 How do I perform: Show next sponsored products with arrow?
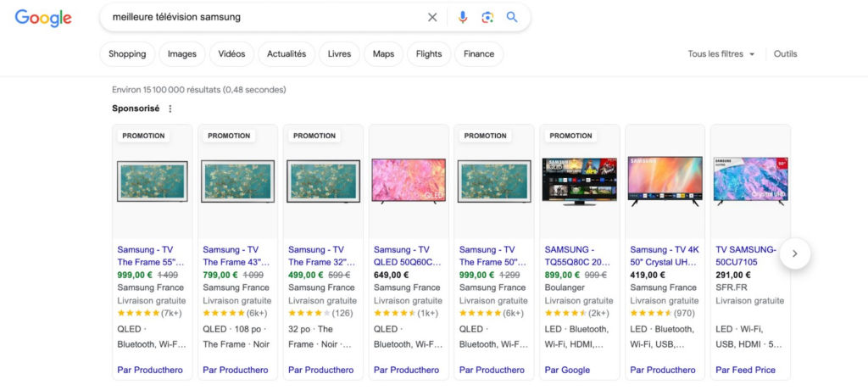[x=795, y=253]
